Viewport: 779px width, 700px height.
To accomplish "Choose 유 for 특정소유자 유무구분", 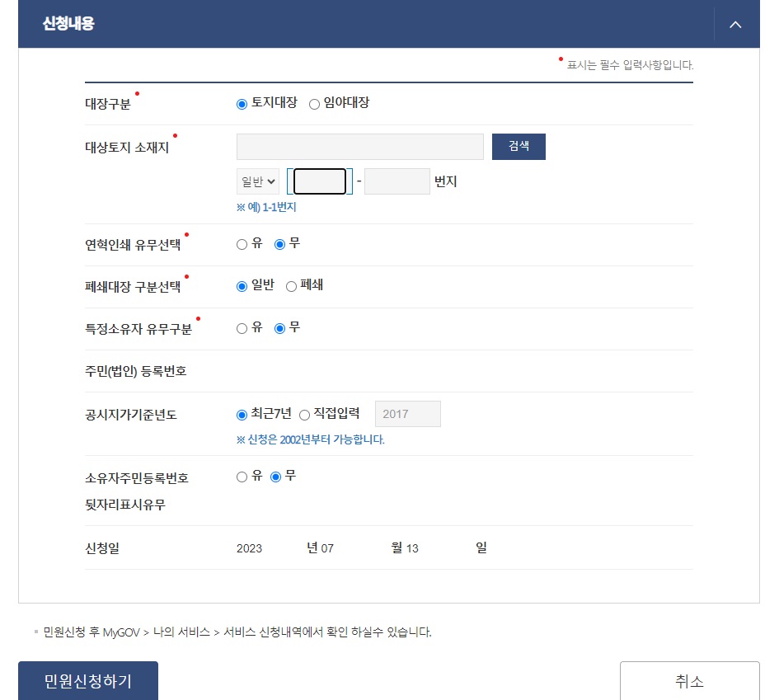I will point(242,328).
